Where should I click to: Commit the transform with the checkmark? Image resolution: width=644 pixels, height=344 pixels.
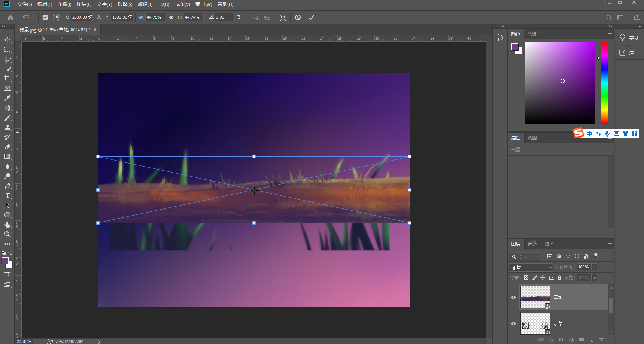point(311,18)
